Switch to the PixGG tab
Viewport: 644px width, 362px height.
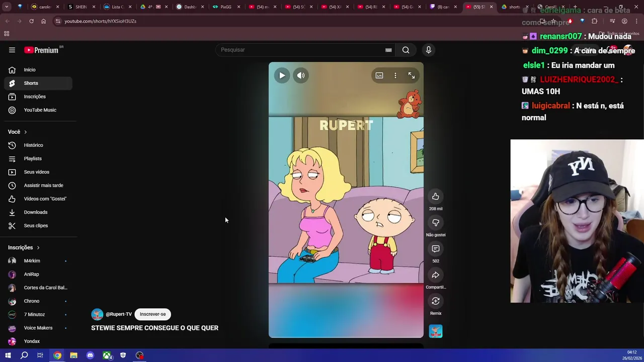225,7
